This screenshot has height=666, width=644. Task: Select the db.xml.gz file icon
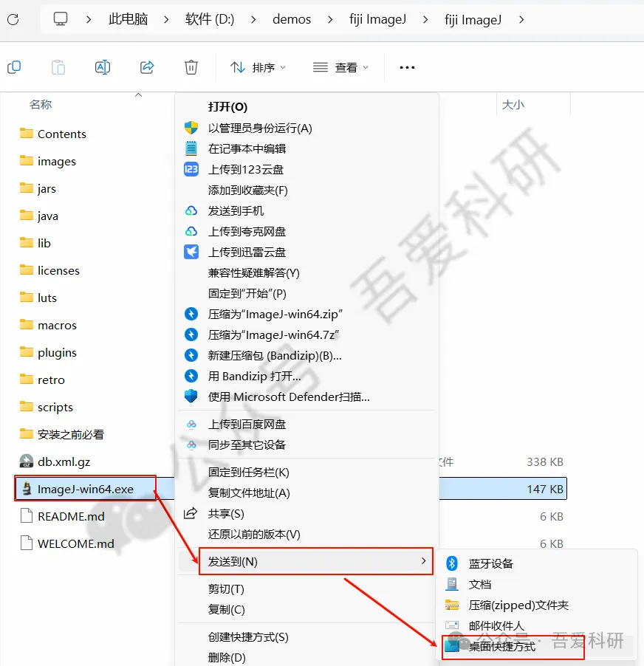point(27,461)
